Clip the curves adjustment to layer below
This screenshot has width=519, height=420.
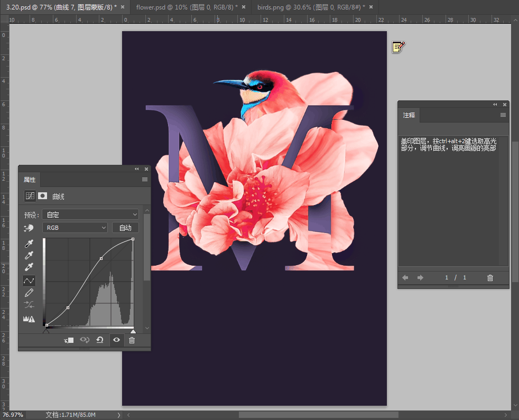69,340
